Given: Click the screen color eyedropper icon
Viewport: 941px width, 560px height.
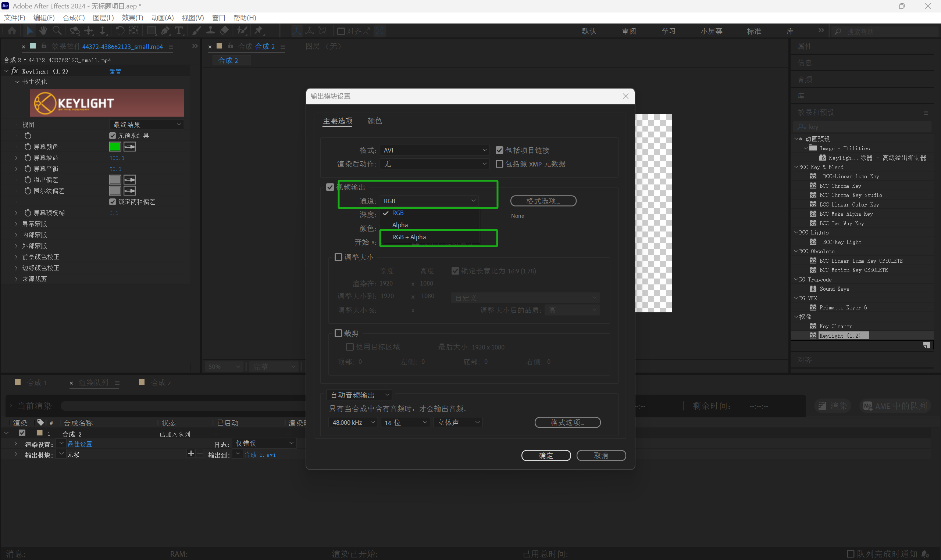Looking at the screenshot, I should tap(129, 147).
